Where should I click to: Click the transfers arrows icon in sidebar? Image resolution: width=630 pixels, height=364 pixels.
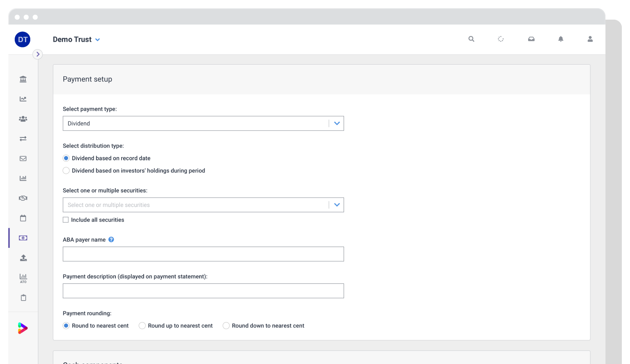click(x=23, y=139)
